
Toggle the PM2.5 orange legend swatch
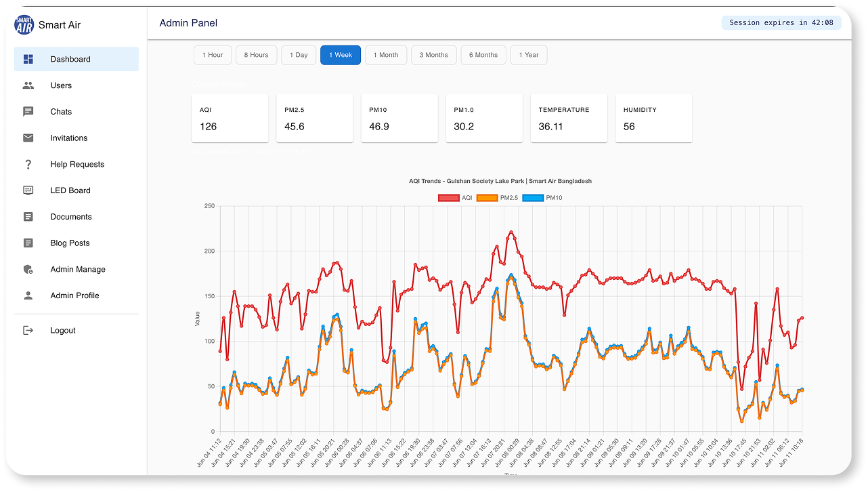point(487,198)
